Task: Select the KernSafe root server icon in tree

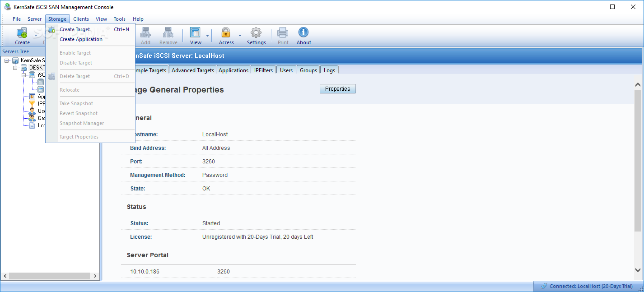Action: [15, 60]
